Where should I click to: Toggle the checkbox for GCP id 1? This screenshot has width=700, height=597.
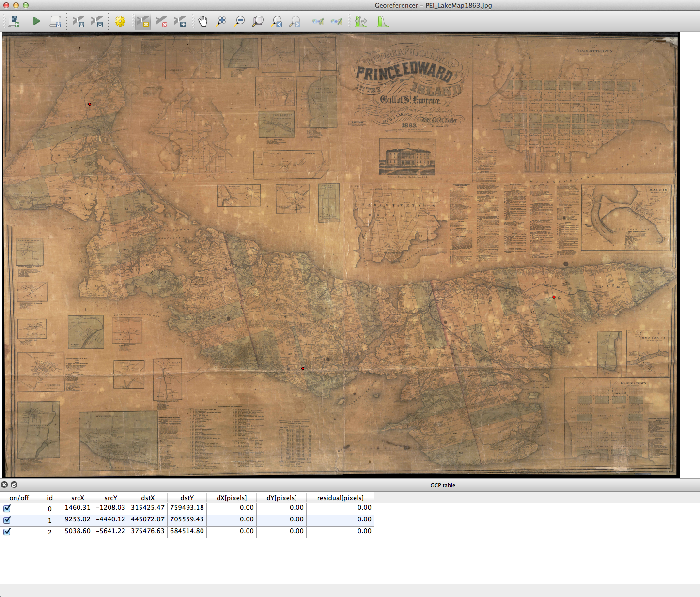pyautogui.click(x=7, y=520)
